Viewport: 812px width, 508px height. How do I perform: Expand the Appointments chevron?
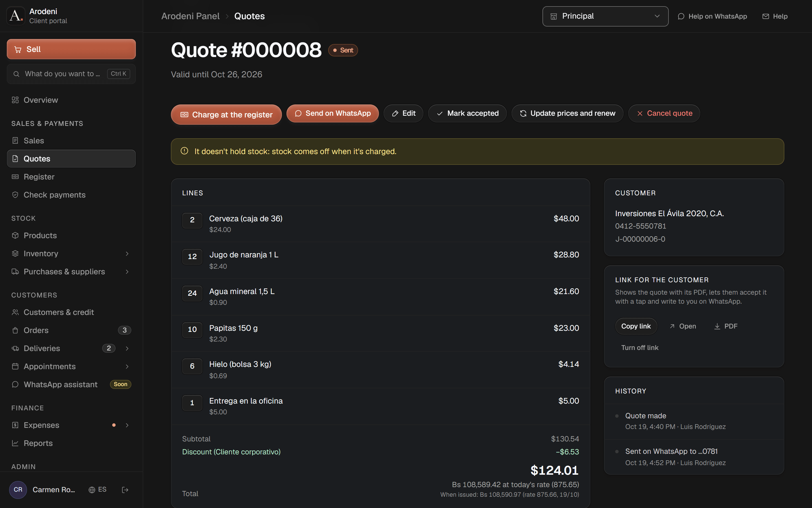tap(127, 367)
